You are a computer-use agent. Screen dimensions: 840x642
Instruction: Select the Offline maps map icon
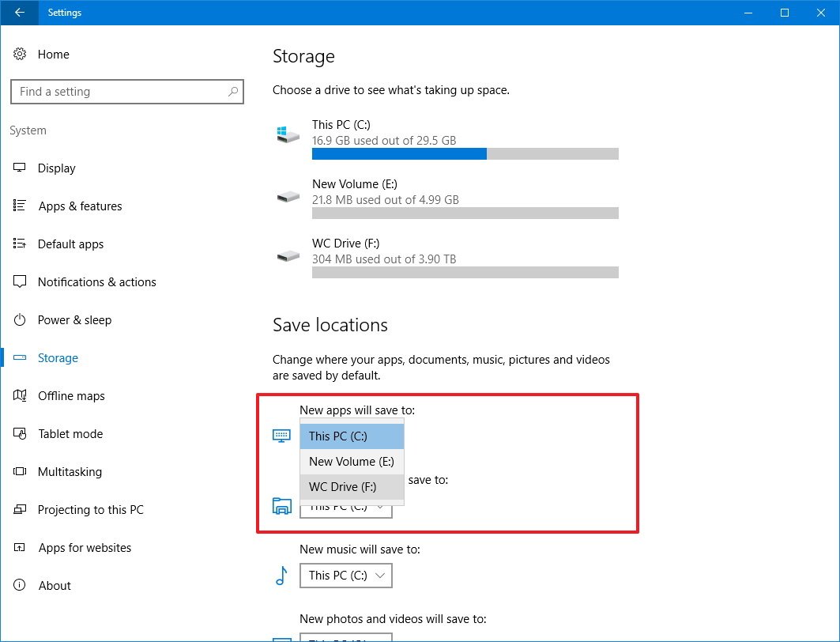(21, 395)
